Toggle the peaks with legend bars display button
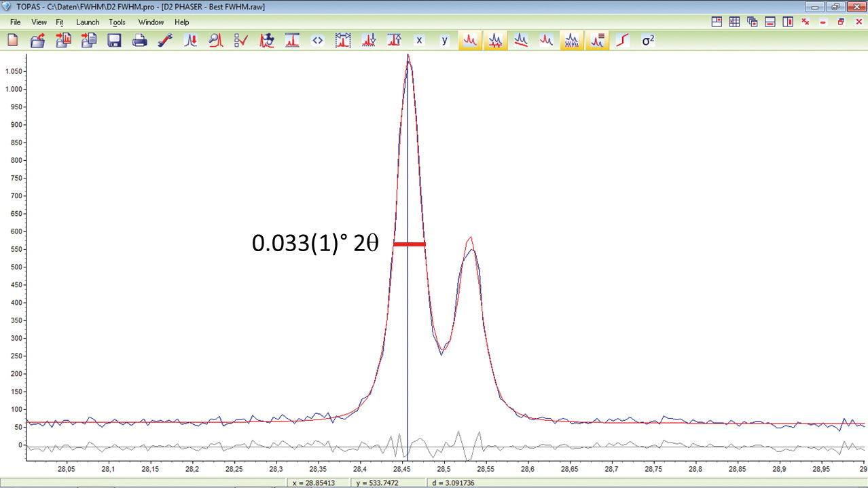Screen dimensions: 868x488 [597, 41]
